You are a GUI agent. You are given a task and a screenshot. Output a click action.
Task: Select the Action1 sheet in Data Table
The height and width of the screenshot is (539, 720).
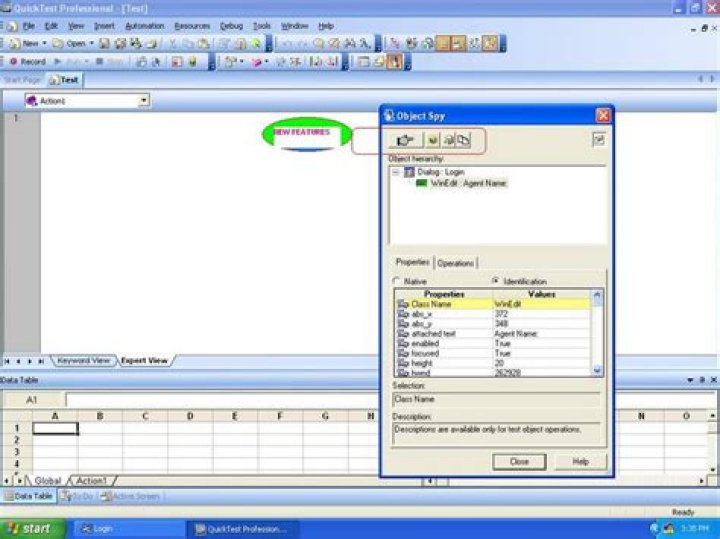pyautogui.click(x=91, y=481)
